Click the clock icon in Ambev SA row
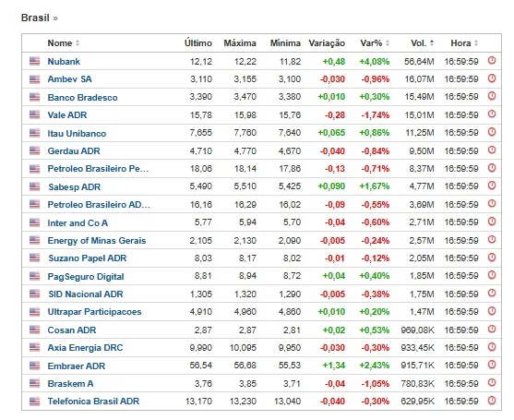The image size is (514, 420). click(x=492, y=78)
